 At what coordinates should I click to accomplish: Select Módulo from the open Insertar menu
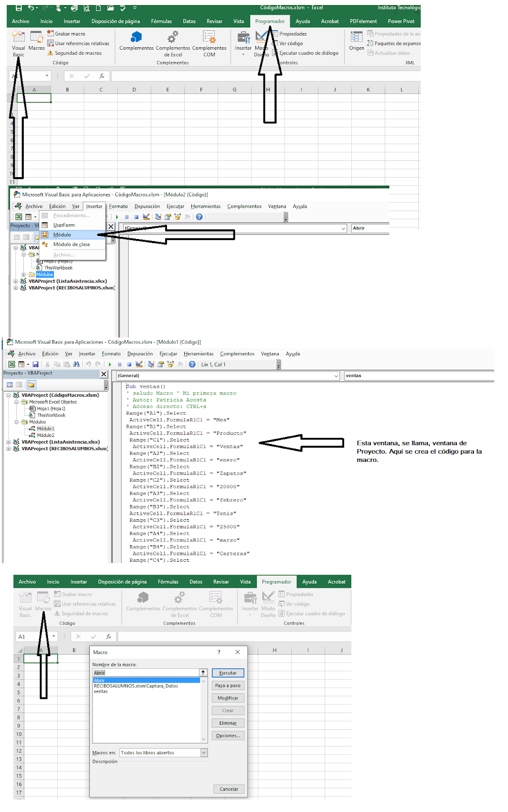(x=72, y=235)
